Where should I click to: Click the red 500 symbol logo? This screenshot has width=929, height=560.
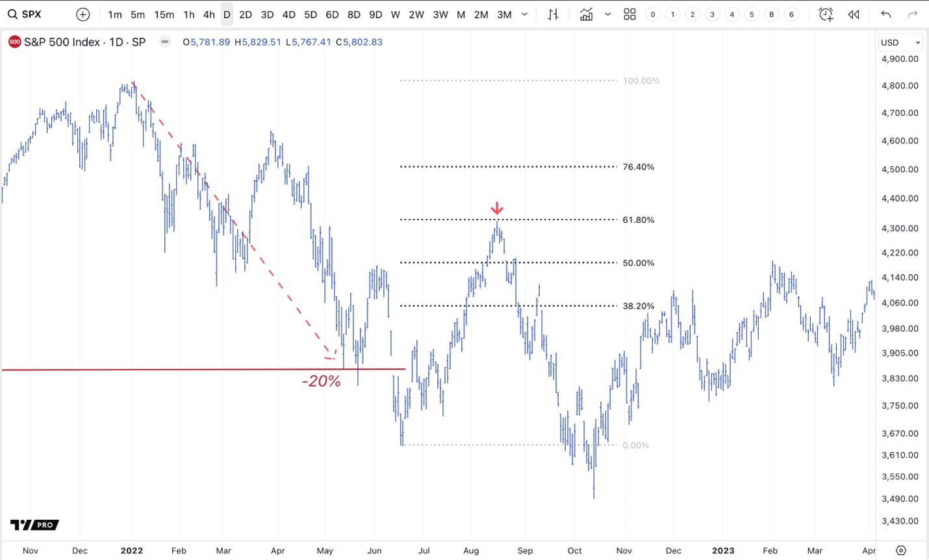[x=14, y=42]
